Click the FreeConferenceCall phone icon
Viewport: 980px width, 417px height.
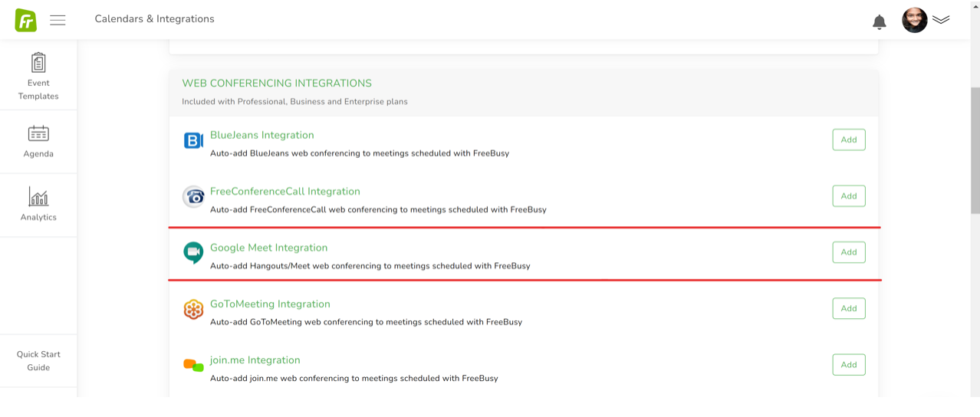pos(193,196)
